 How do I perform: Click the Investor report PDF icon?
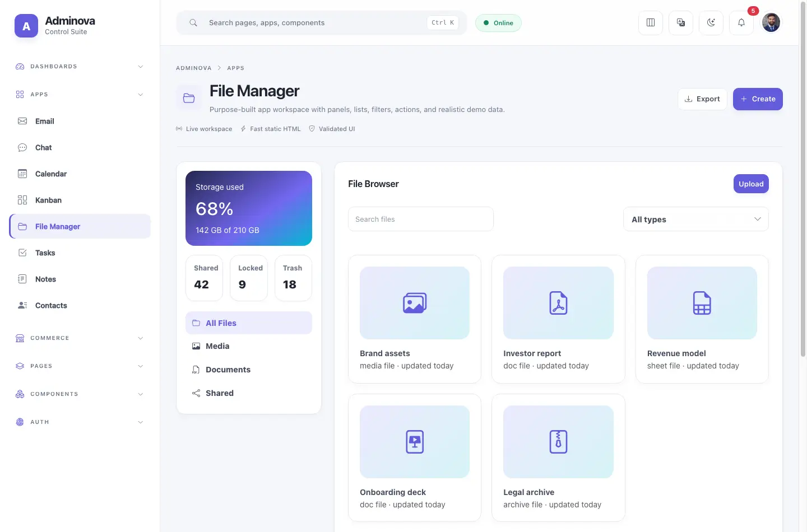click(558, 303)
